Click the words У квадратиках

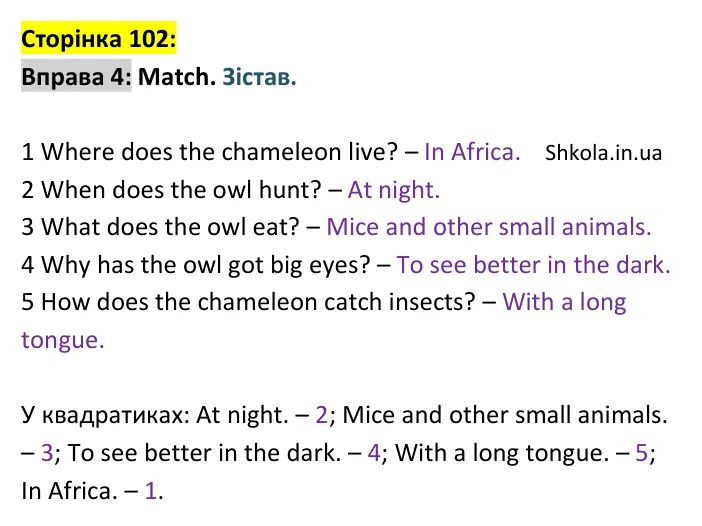pyautogui.click(x=108, y=415)
